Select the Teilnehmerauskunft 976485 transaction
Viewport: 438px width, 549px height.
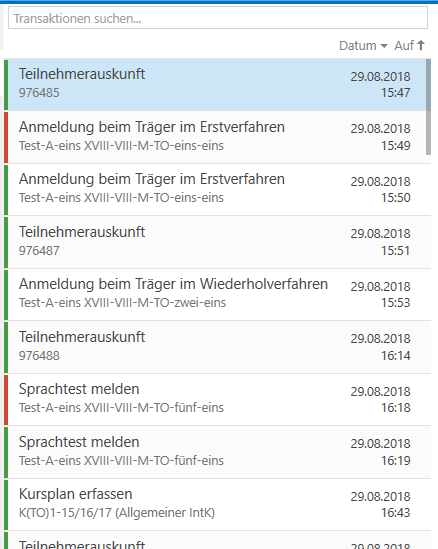click(x=217, y=85)
